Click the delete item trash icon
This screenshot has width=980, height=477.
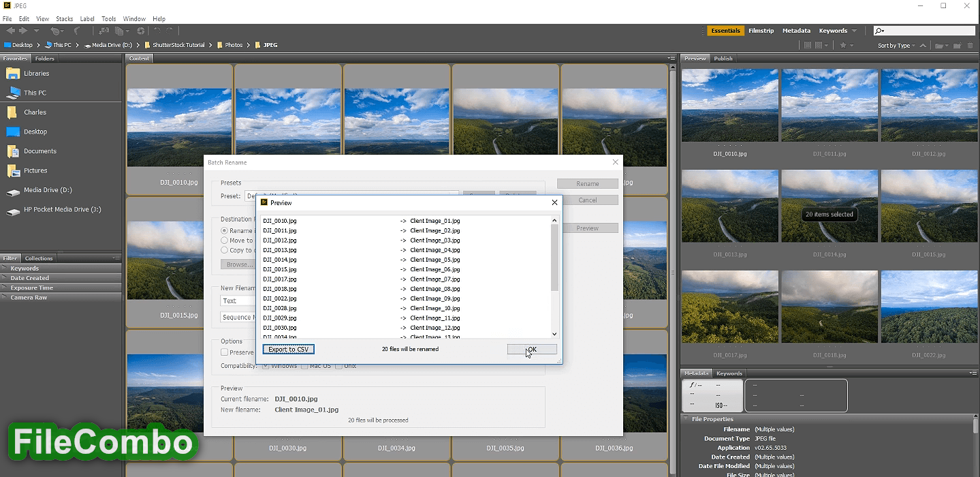(x=970, y=46)
